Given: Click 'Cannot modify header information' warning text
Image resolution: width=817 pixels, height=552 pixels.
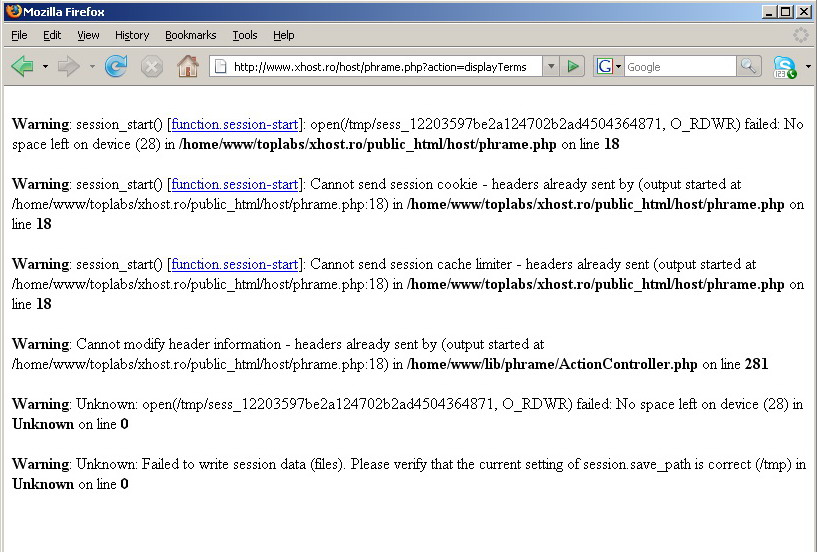Looking at the screenshot, I should click(178, 344).
